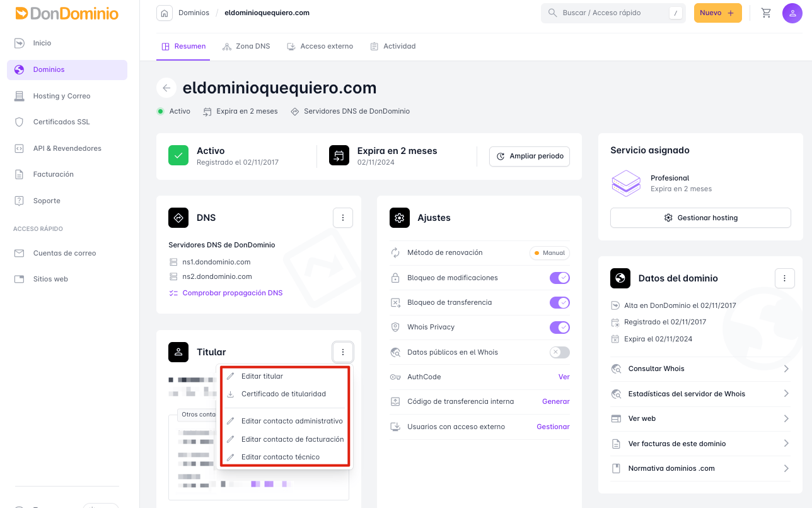The height and width of the screenshot is (508, 812).
Task: Click the API & Revendedores sidebar icon
Action: coord(20,148)
